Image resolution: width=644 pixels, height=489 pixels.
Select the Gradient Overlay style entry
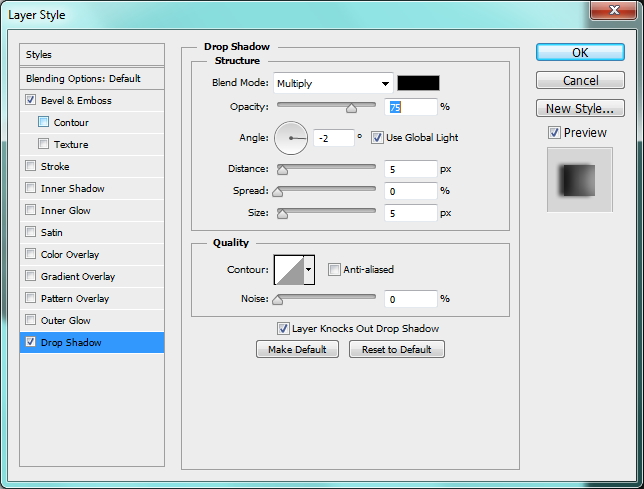coord(77,277)
